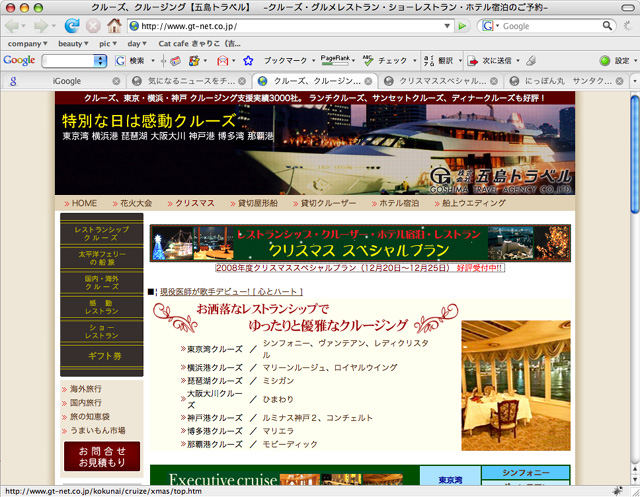Open the URL history dropdown arrow
Viewport: 640px width, 497px height.
(x=447, y=26)
